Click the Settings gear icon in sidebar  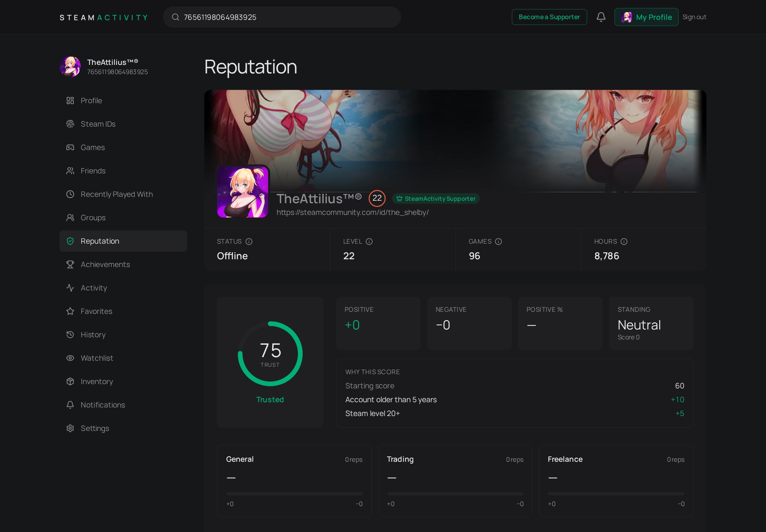(x=70, y=428)
